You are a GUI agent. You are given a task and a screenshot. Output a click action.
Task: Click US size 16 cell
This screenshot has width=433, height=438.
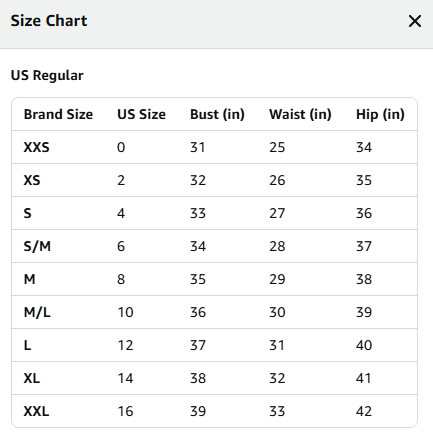coord(125,411)
